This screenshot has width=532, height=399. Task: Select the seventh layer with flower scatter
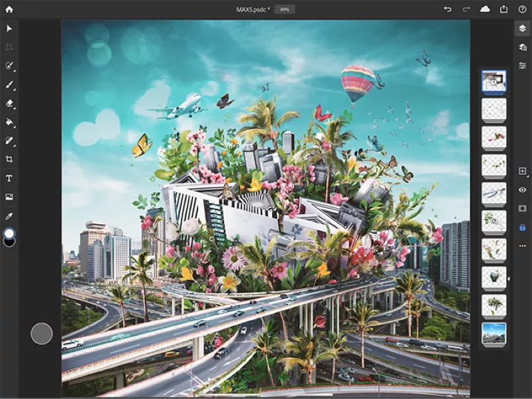[494, 250]
